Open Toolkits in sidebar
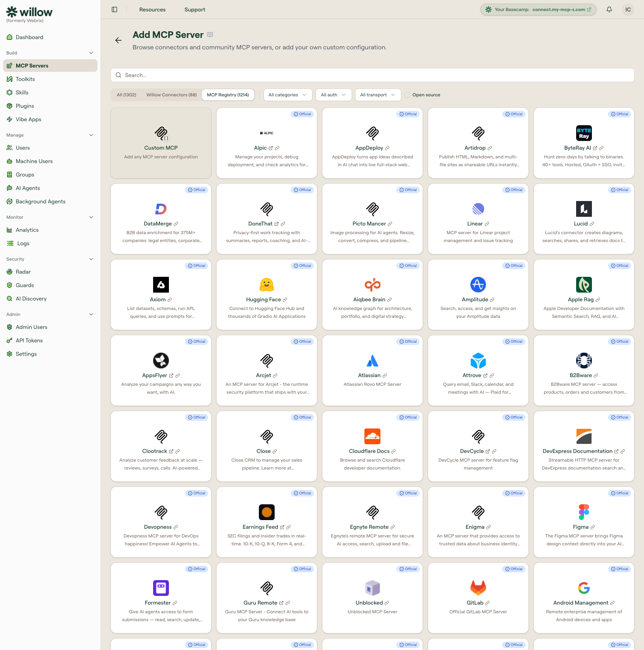The image size is (644, 650). pos(50,79)
